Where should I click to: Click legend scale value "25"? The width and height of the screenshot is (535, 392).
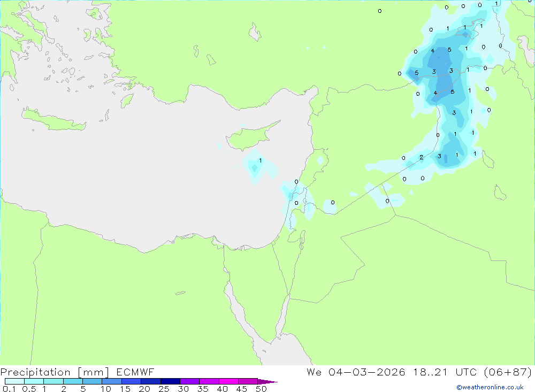pyautogui.click(x=164, y=389)
